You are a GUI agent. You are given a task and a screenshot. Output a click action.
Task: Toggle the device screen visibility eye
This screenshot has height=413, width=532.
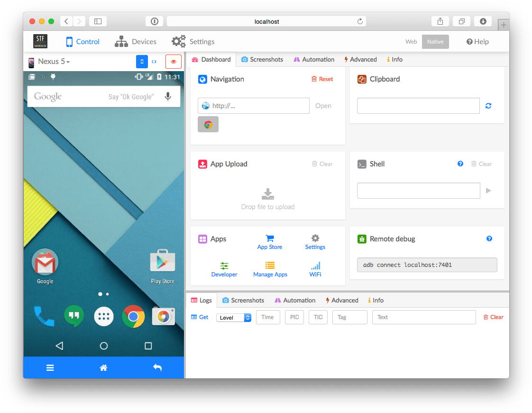174,62
